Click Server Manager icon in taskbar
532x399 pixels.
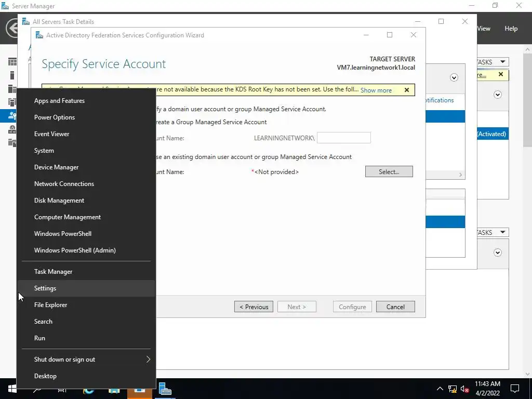165,389
